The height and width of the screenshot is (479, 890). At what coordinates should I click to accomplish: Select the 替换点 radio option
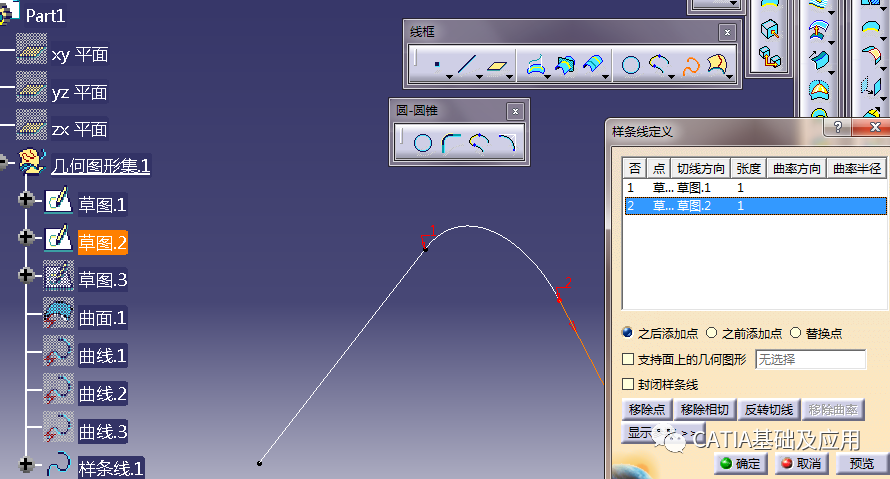point(795,333)
